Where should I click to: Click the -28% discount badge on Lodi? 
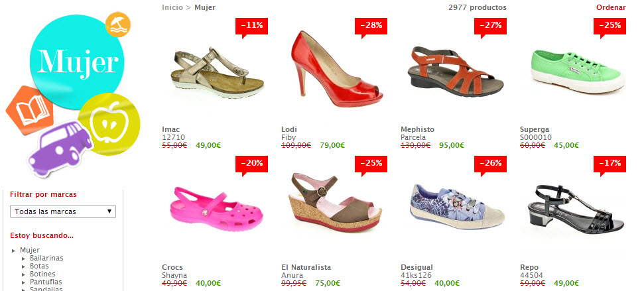pyautogui.click(x=371, y=27)
